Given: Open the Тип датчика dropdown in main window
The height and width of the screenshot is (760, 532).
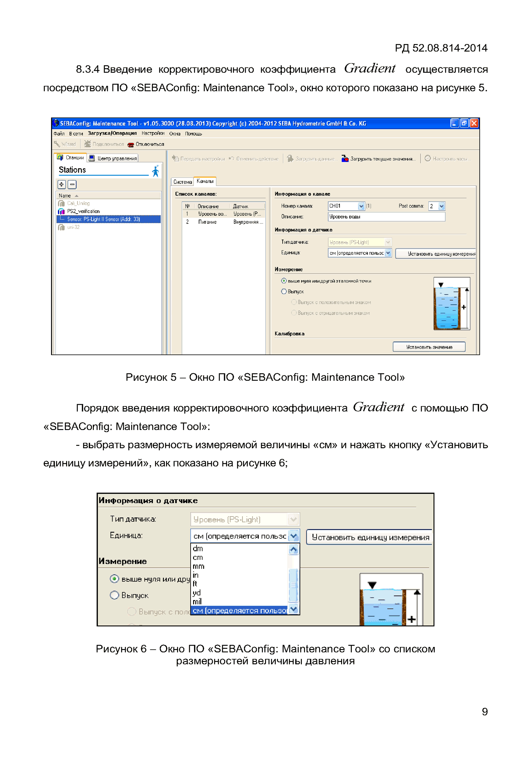Looking at the screenshot, I should [x=388, y=242].
